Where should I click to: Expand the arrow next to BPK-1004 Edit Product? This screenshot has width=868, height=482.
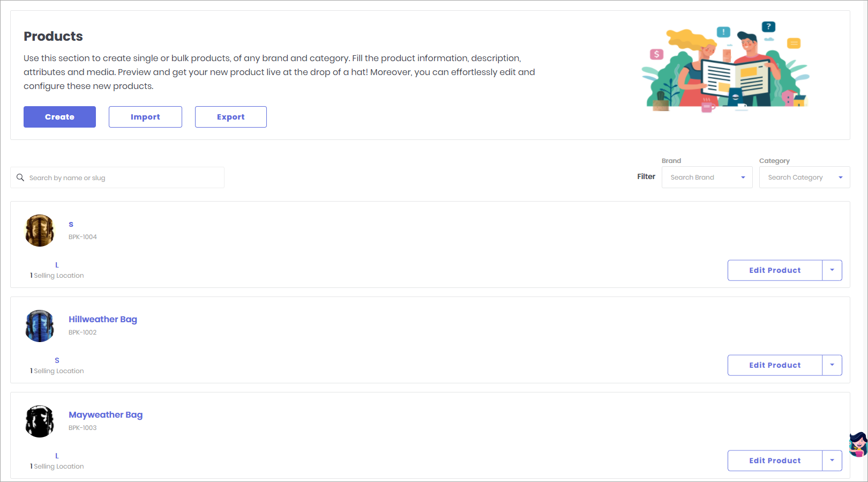click(832, 270)
